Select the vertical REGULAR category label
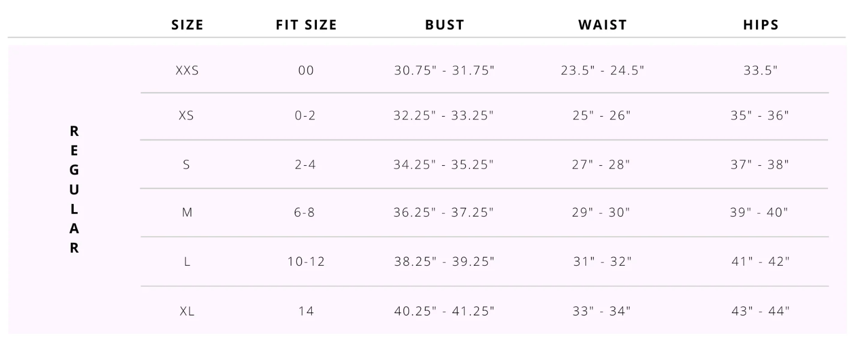This screenshot has height=360, width=868. click(x=74, y=190)
